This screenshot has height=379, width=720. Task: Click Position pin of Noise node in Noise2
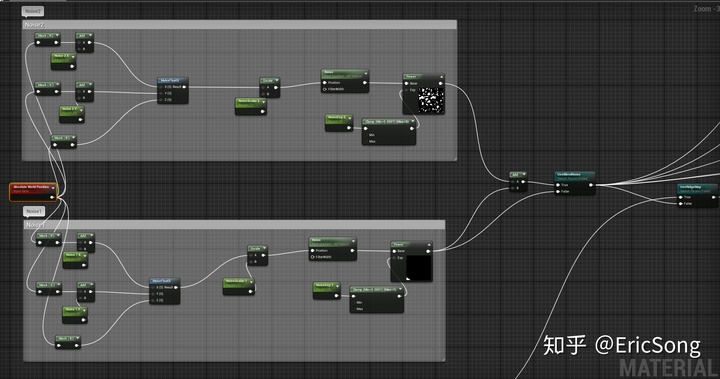(x=325, y=83)
